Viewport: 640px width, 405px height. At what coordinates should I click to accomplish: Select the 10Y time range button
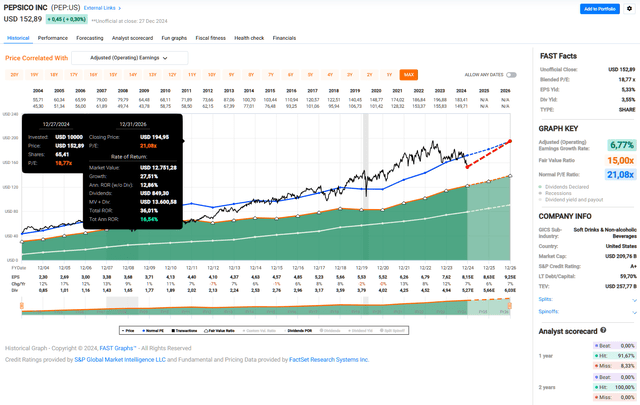[x=211, y=75]
